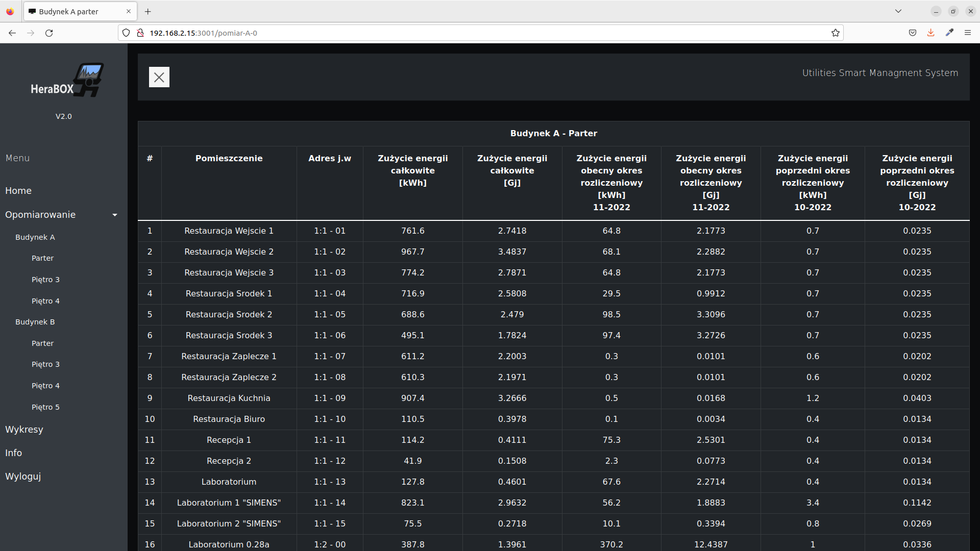The width and height of the screenshot is (980, 551).
Task: Open Parter under Budynek B
Action: 42,343
